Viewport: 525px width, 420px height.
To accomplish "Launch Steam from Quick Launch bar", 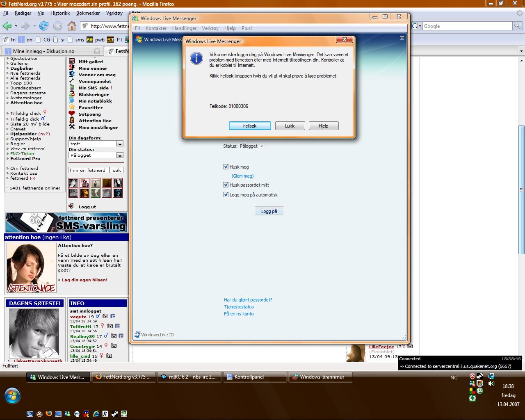I will click(115, 413).
